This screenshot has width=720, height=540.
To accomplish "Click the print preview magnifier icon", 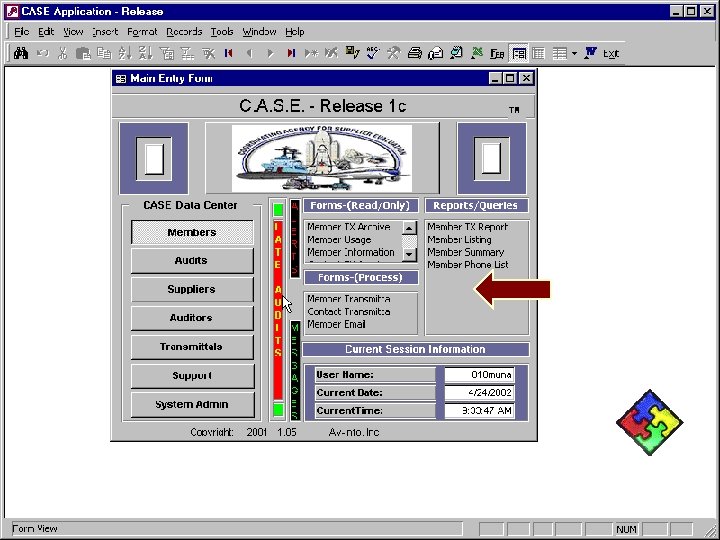I will tap(456, 53).
